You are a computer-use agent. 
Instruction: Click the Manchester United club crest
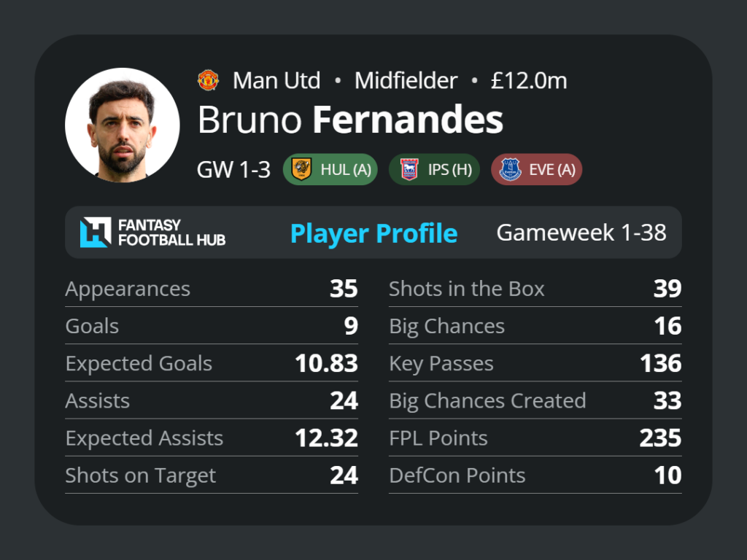coord(208,80)
